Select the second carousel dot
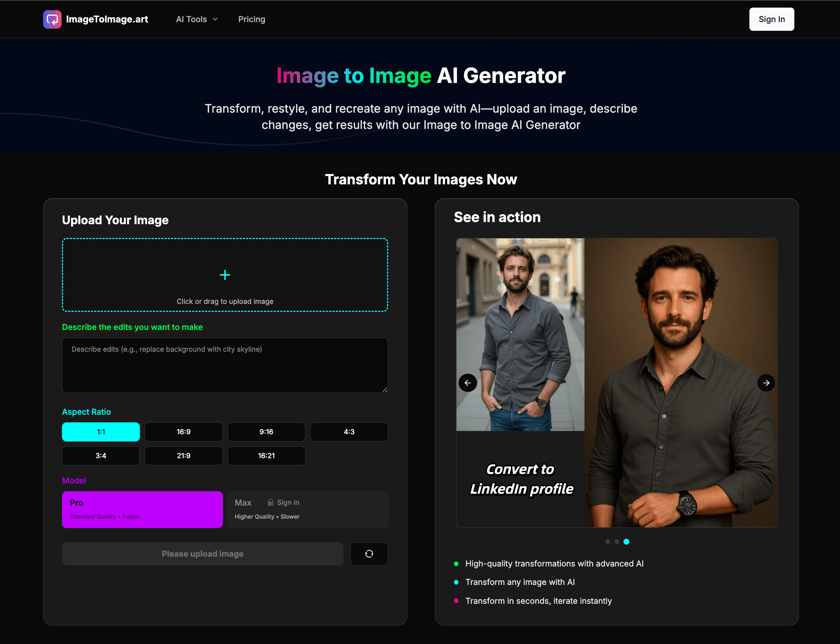Image resolution: width=840 pixels, height=644 pixels. (617, 541)
